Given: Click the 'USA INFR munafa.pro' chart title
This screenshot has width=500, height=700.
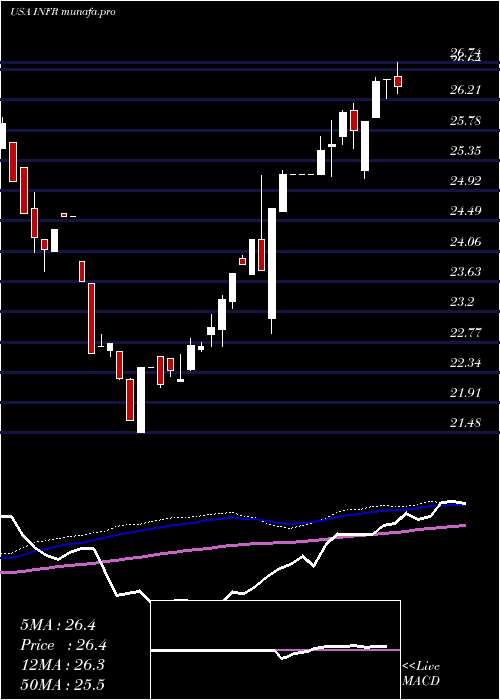Looking at the screenshot, I should (63, 12).
